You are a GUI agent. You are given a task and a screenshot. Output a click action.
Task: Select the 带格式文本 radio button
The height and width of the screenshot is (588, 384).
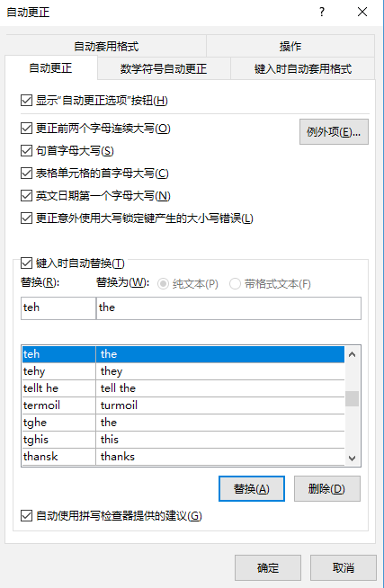pos(235,284)
